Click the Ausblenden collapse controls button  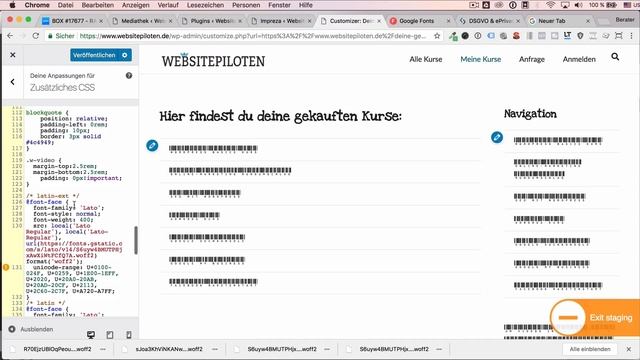click(31, 329)
